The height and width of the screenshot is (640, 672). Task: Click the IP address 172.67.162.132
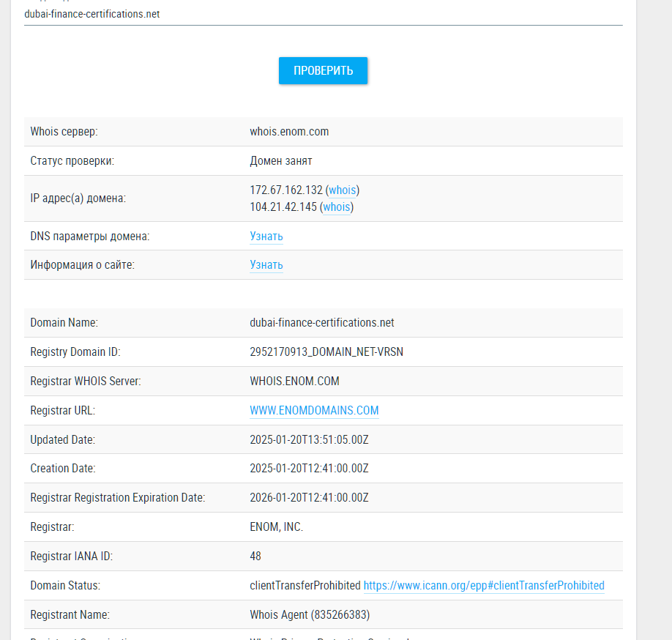(x=286, y=190)
